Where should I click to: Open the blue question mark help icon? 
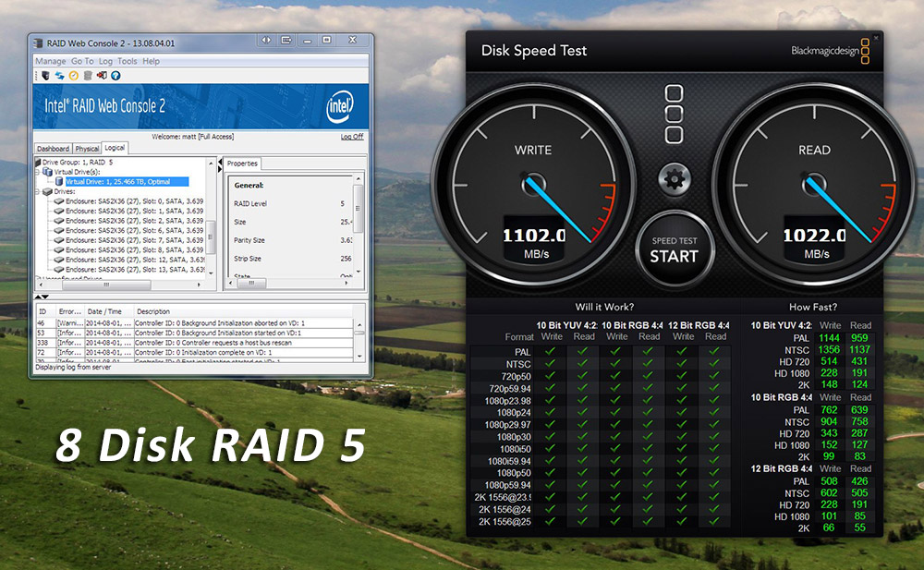(x=116, y=76)
